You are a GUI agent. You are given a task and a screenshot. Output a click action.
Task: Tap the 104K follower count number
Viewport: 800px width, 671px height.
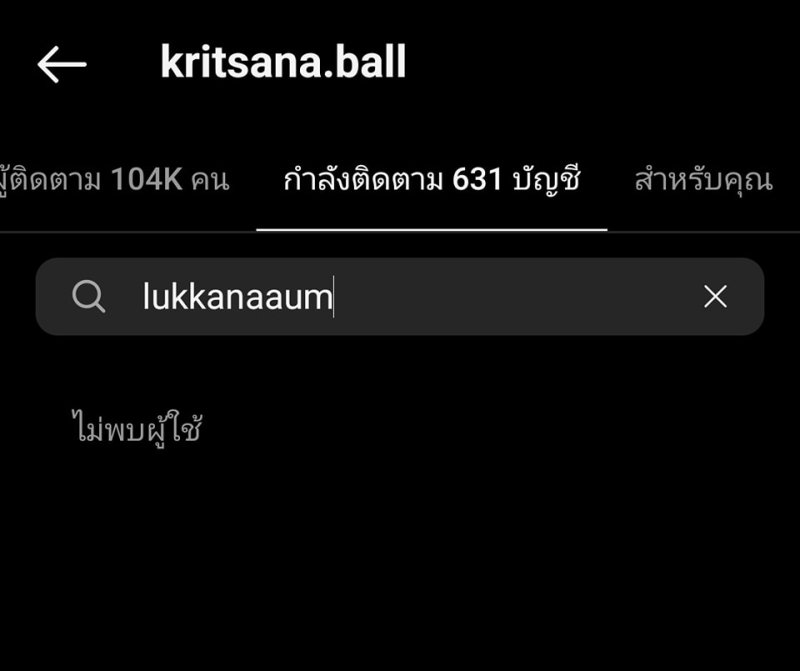pos(146,180)
